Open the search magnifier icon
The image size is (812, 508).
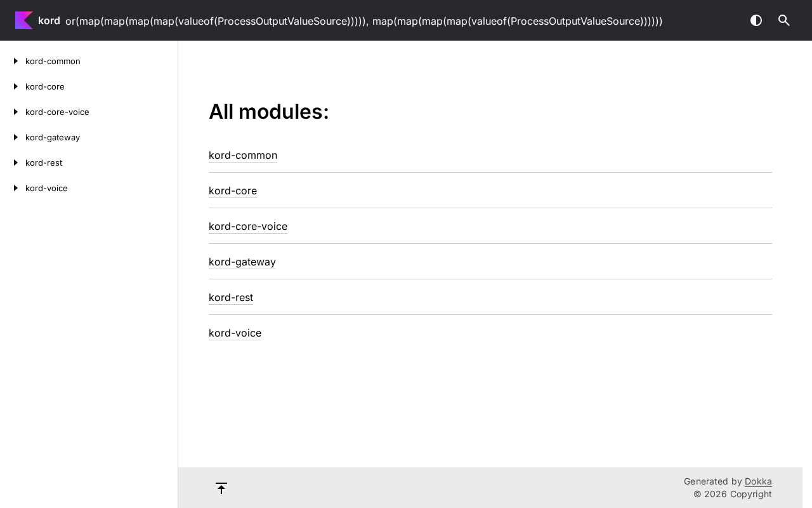click(x=784, y=20)
